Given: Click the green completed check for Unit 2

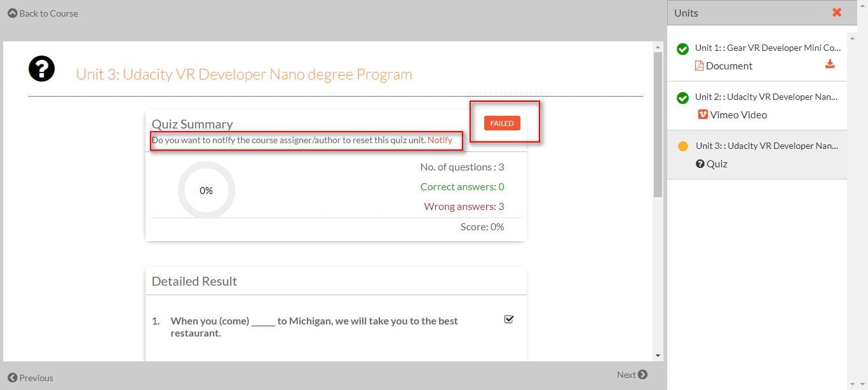Looking at the screenshot, I should coord(682,98).
